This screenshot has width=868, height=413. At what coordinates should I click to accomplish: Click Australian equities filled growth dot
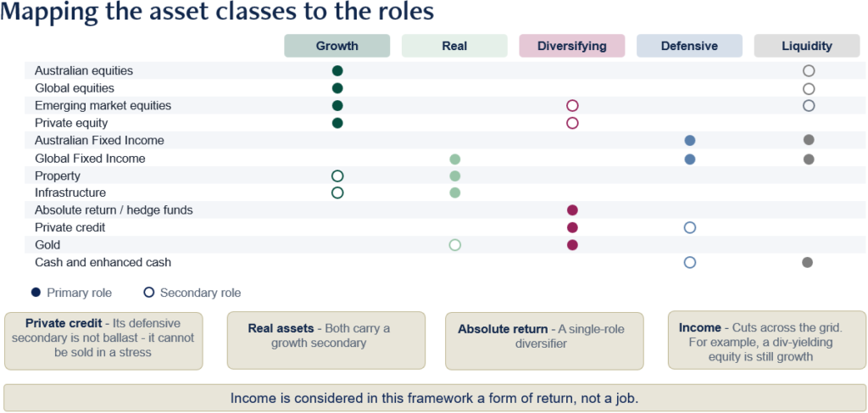(x=337, y=71)
